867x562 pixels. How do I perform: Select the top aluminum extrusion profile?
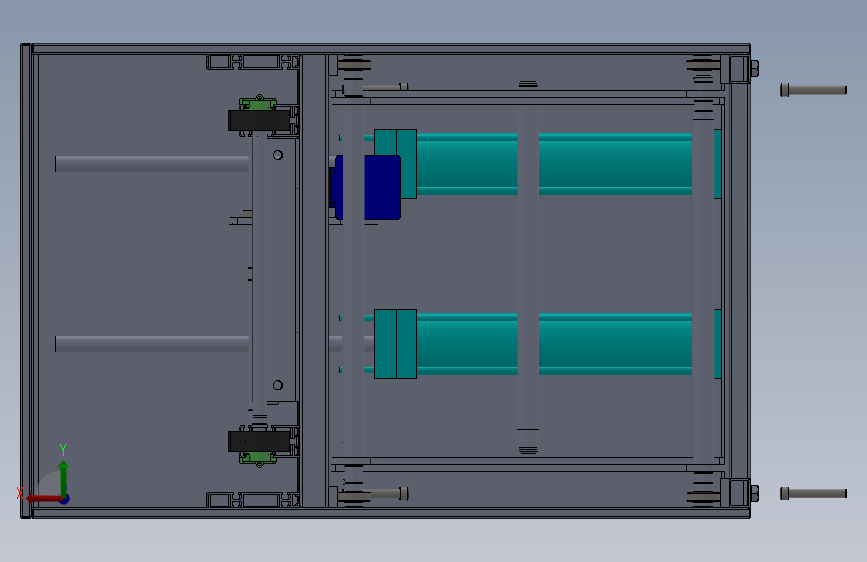tap(253, 62)
